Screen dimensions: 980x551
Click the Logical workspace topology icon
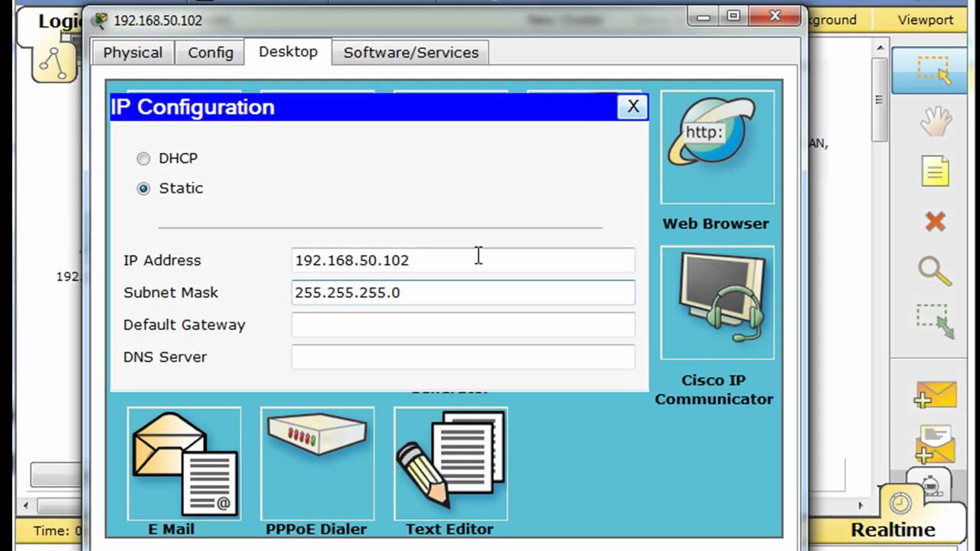click(x=54, y=62)
